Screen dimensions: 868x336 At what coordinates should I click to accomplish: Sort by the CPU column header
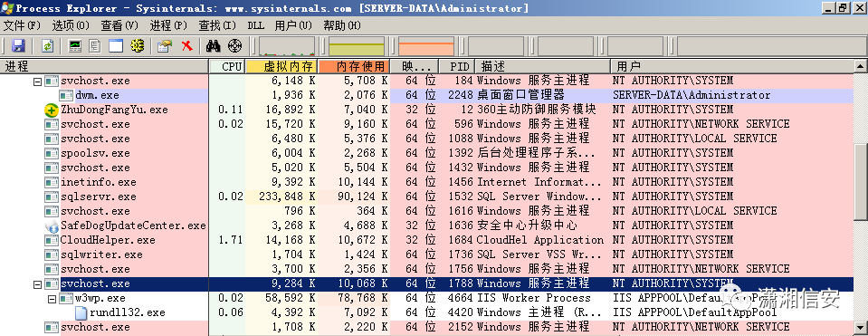[x=227, y=66]
